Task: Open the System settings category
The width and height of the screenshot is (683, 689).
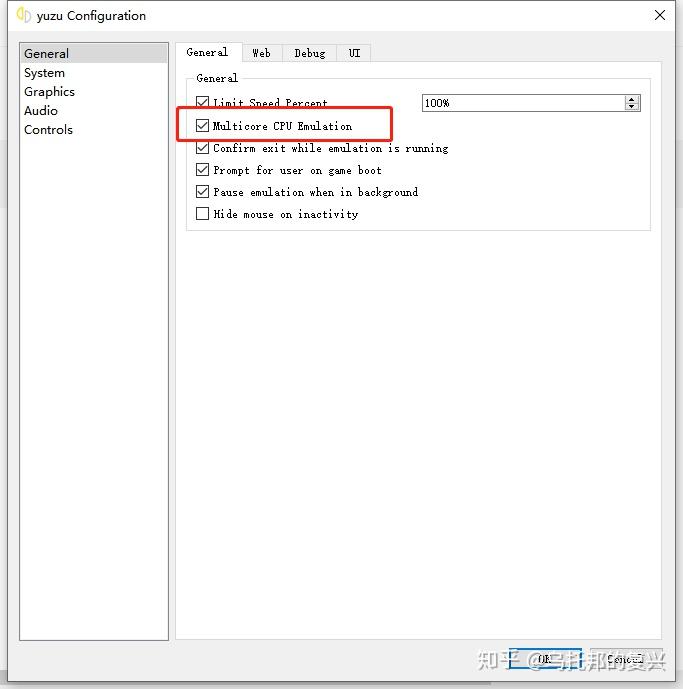Action: [x=94, y=73]
